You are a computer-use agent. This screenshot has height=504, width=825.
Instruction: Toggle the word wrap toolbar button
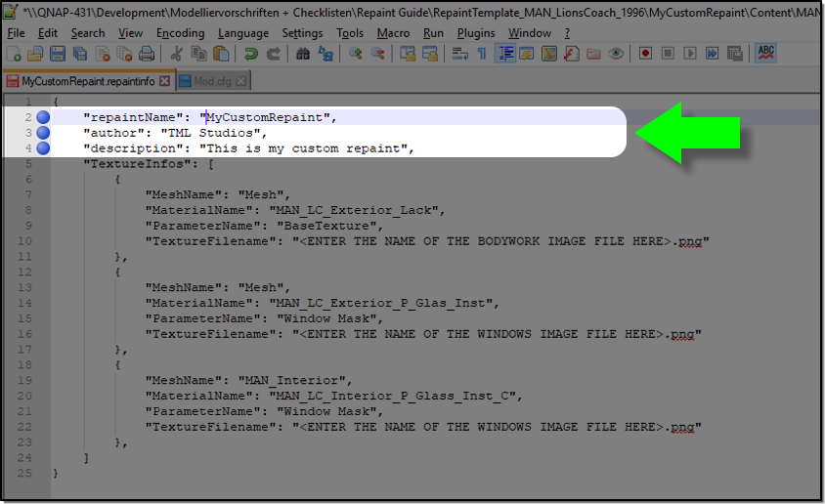[459, 54]
